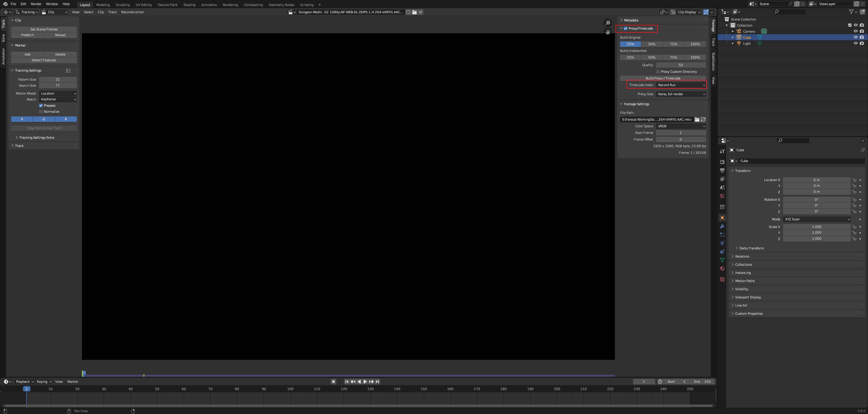This screenshot has width=868, height=414.
Task: Click the zoom magnifier icon in clip viewer
Action: 607,23
